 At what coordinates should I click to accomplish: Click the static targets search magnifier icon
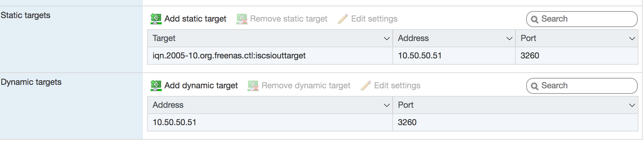[x=535, y=19]
